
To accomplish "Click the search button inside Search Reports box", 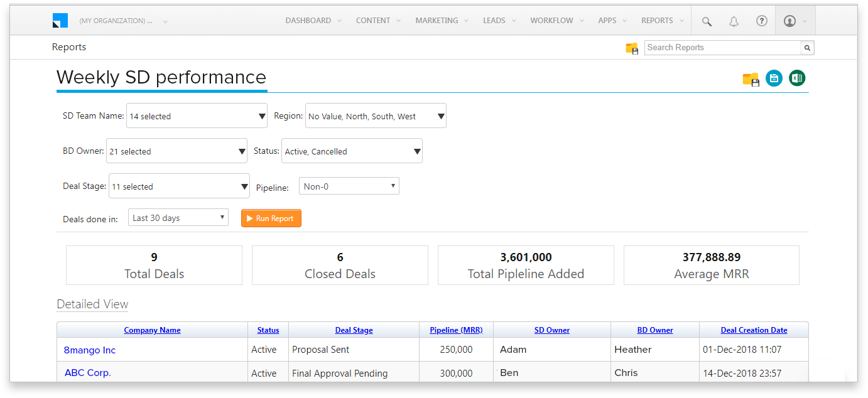I will coord(807,47).
